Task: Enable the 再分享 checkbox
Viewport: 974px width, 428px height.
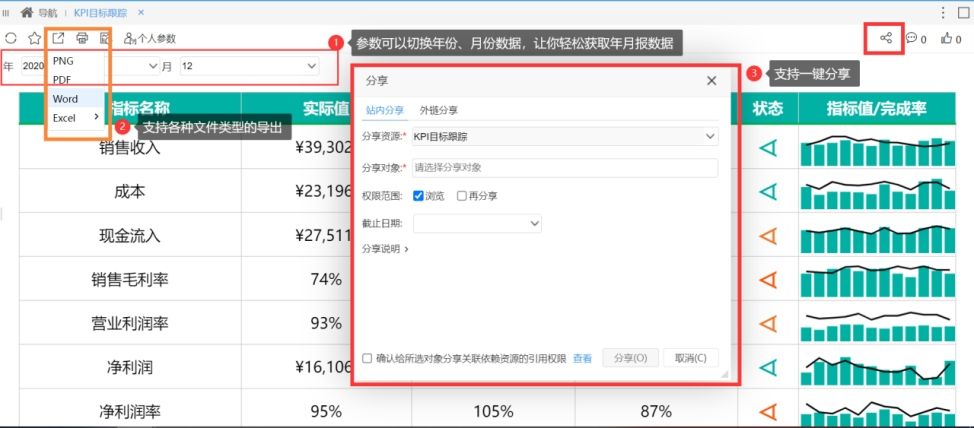Action: click(462, 196)
